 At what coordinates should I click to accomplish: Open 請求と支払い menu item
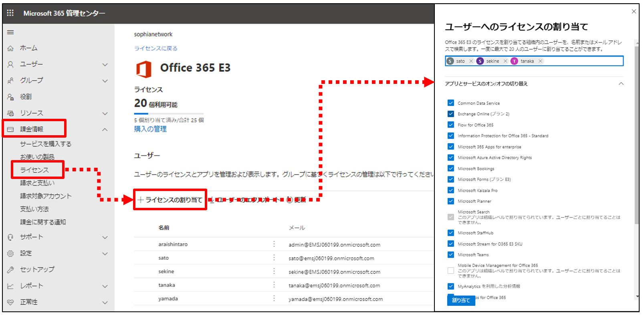[37, 183]
